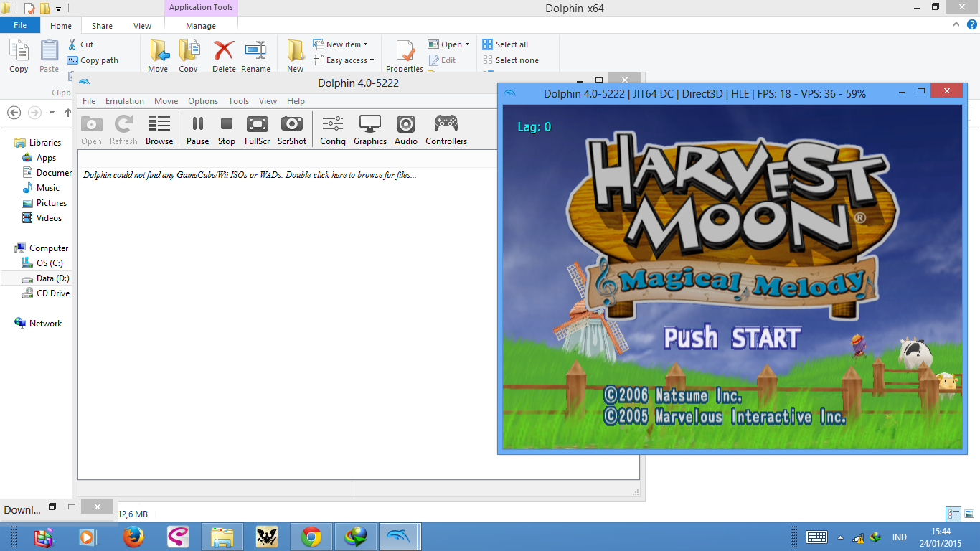Click the blue File tab in Explorer
Viewport: 980px width, 551px height.
coord(20,25)
